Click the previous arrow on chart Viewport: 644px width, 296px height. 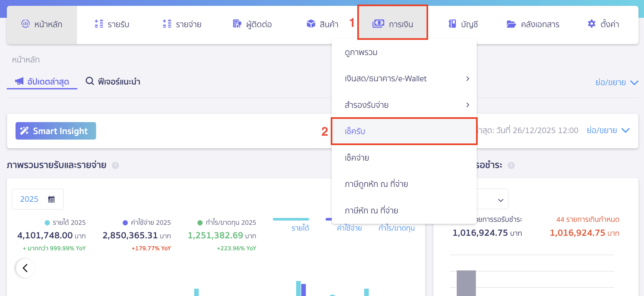click(x=25, y=268)
